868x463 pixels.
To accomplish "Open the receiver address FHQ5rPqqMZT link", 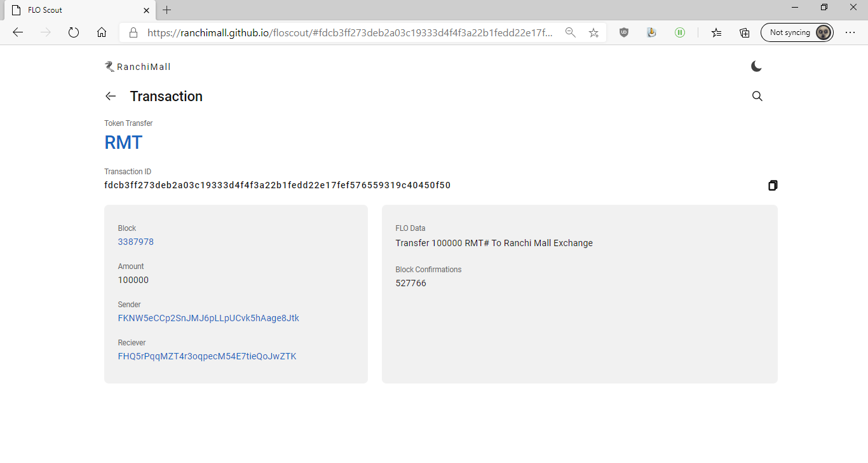I will coord(207,356).
